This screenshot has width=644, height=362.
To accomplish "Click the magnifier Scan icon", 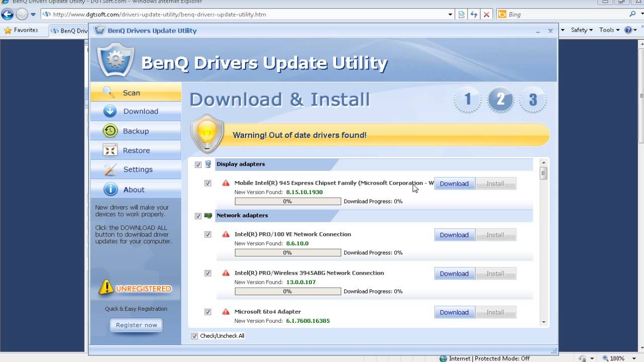I will [x=109, y=93].
